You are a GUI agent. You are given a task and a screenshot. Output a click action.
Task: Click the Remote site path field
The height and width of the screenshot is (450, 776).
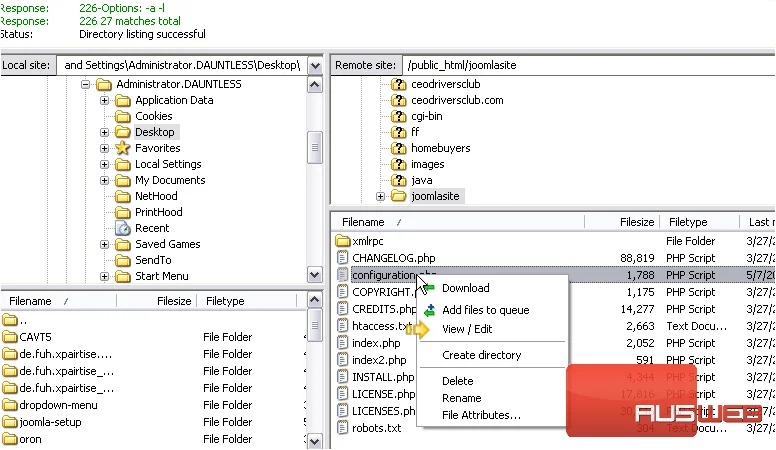pos(589,65)
